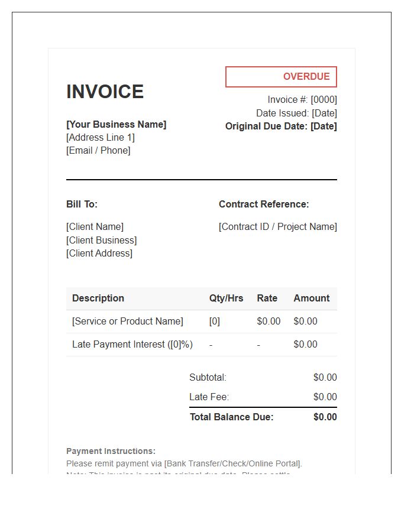Screen dimensions: 414x532
Task: Click the Subtotal $0.00 value
Action: point(325,378)
